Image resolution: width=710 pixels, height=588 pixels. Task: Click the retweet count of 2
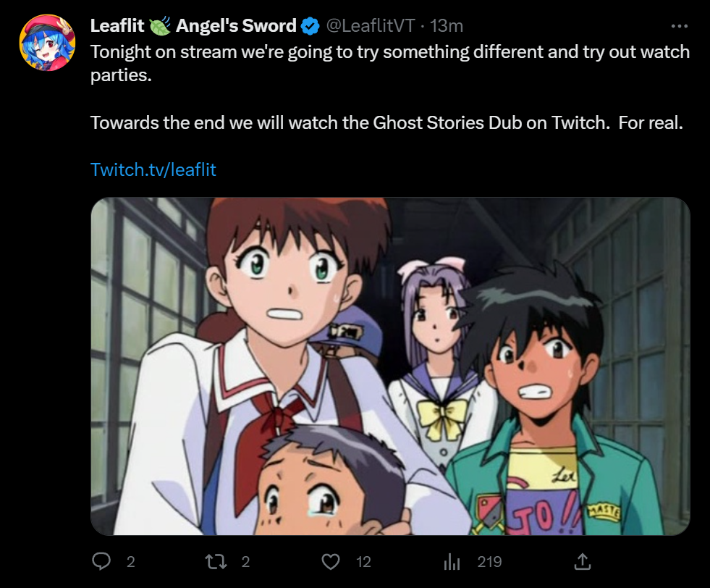pyautogui.click(x=245, y=562)
